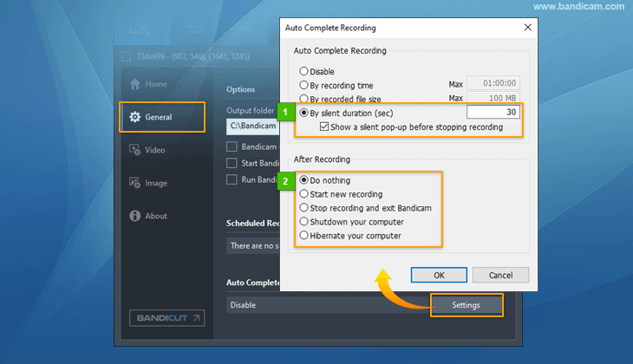
Task: Click the screen rectangle mode icon in Bandicam toolbar
Action: tap(140, 29)
